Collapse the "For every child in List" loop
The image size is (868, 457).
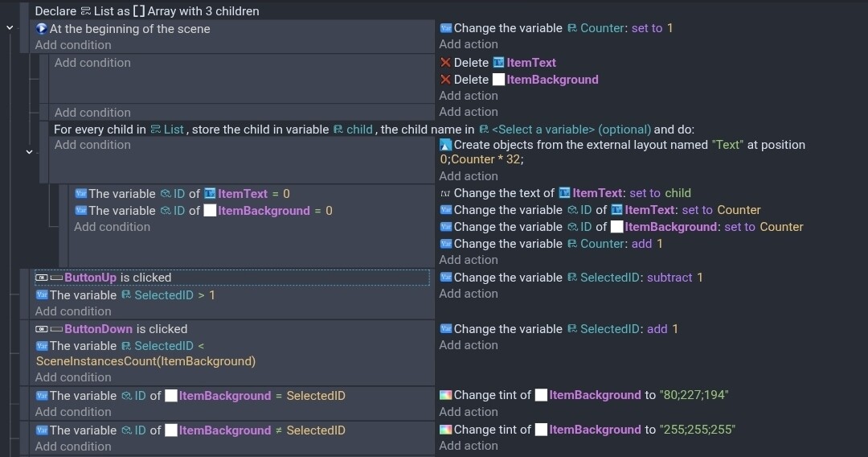pyautogui.click(x=30, y=151)
